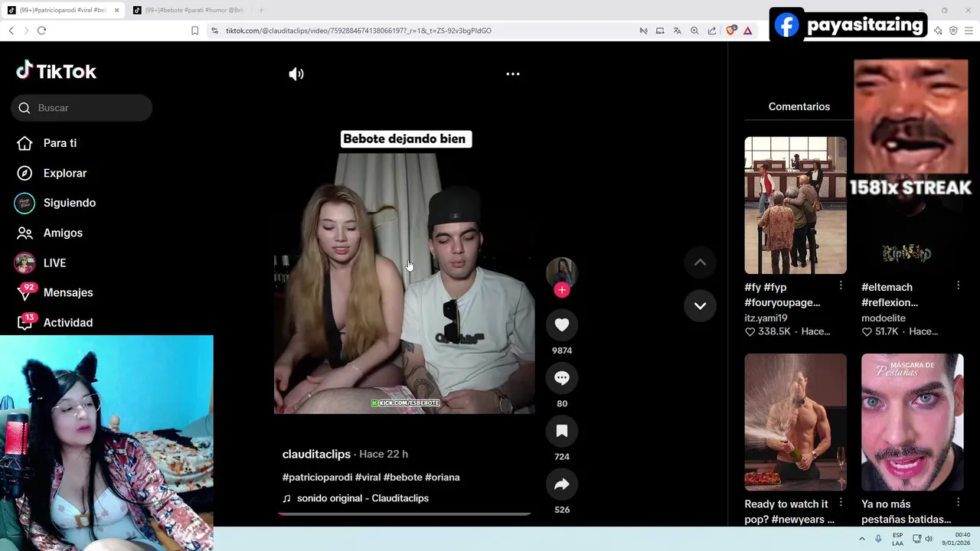Open the taskbar clock and date
Screen dimensions: 980x551
click(955, 539)
